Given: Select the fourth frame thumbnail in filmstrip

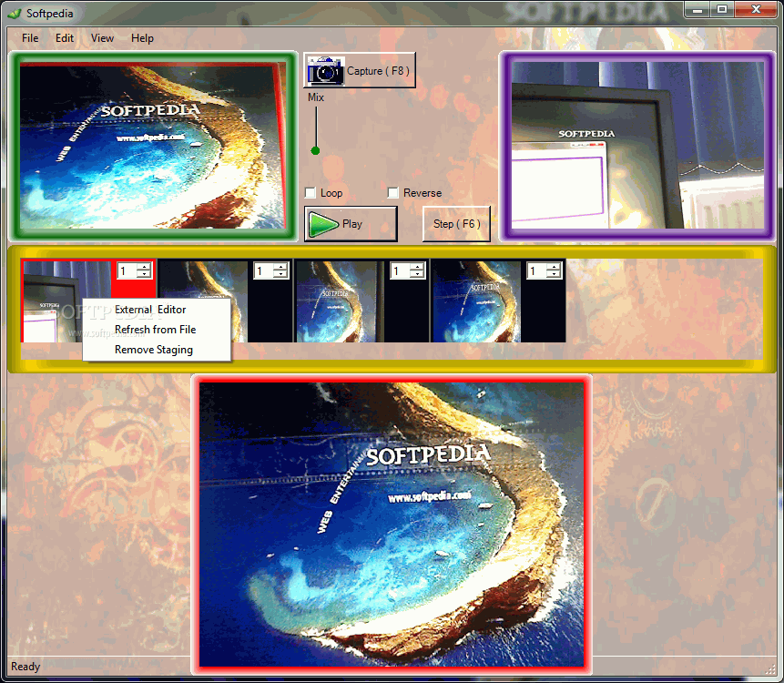Looking at the screenshot, I should pyautogui.click(x=476, y=302).
